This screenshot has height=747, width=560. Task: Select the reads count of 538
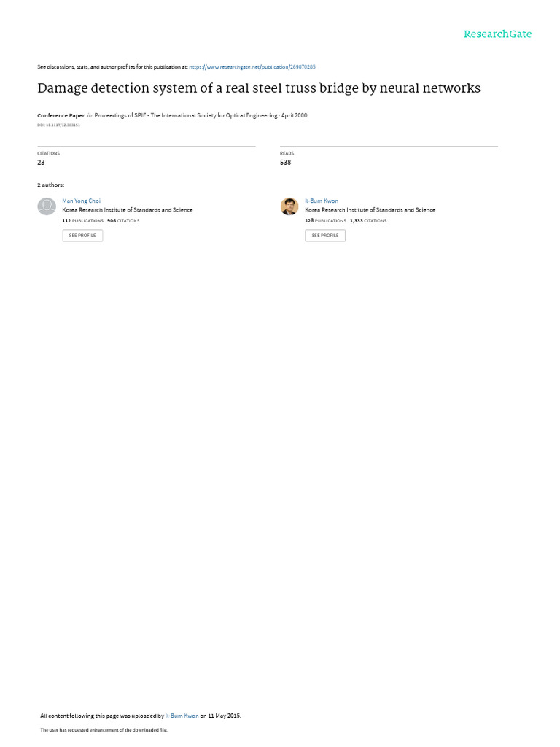[x=285, y=163]
